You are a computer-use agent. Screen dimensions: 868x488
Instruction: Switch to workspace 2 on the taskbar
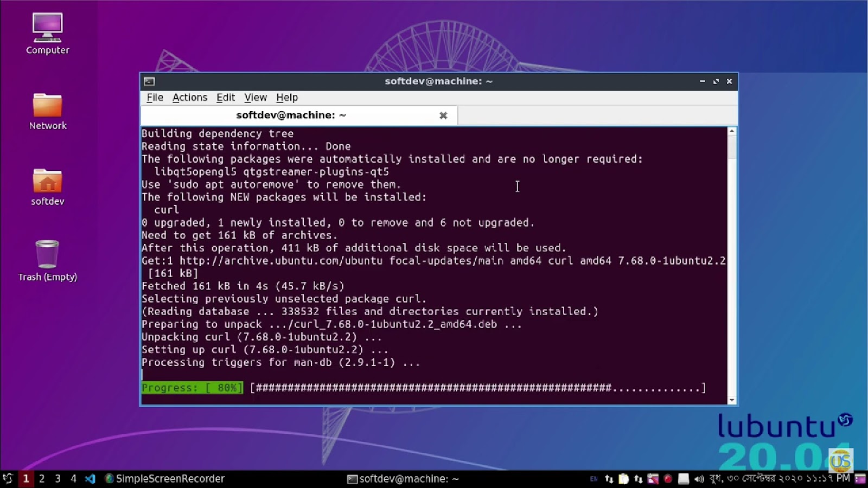pyautogui.click(x=41, y=479)
